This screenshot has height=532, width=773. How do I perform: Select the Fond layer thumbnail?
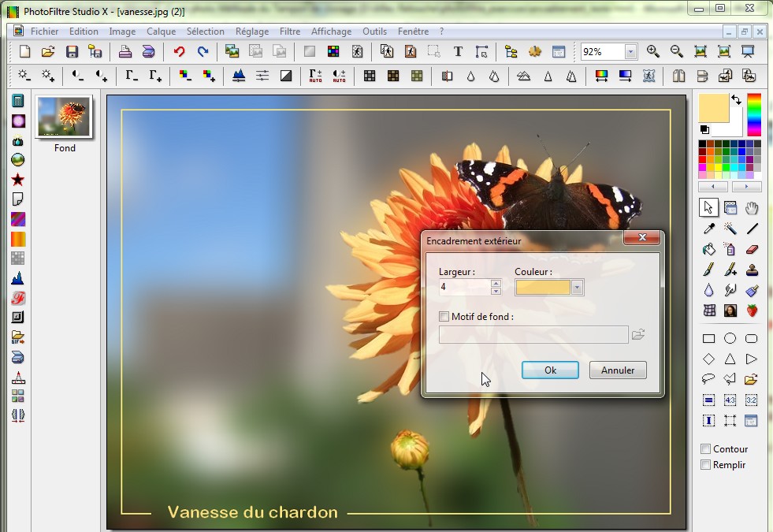pos(65,117)
